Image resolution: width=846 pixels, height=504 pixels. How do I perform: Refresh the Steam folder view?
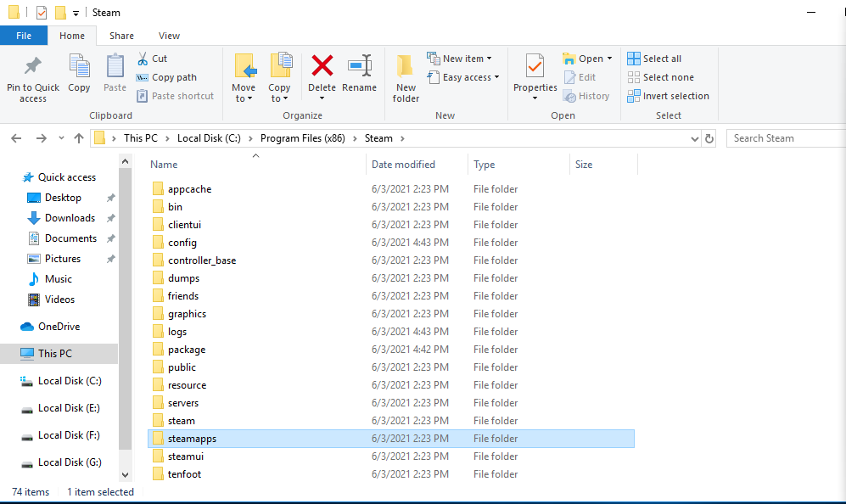709,138
